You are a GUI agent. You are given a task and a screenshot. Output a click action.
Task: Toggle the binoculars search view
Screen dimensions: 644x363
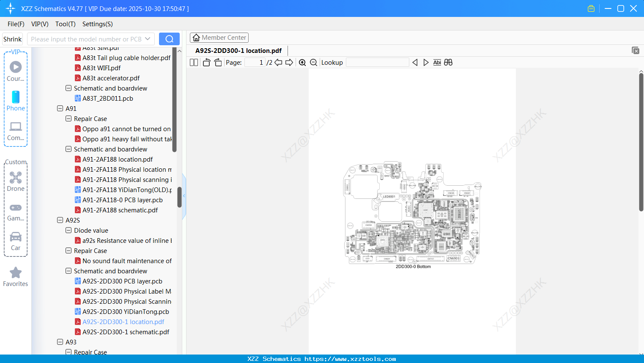pyautogui.click(x=448, y=62)
